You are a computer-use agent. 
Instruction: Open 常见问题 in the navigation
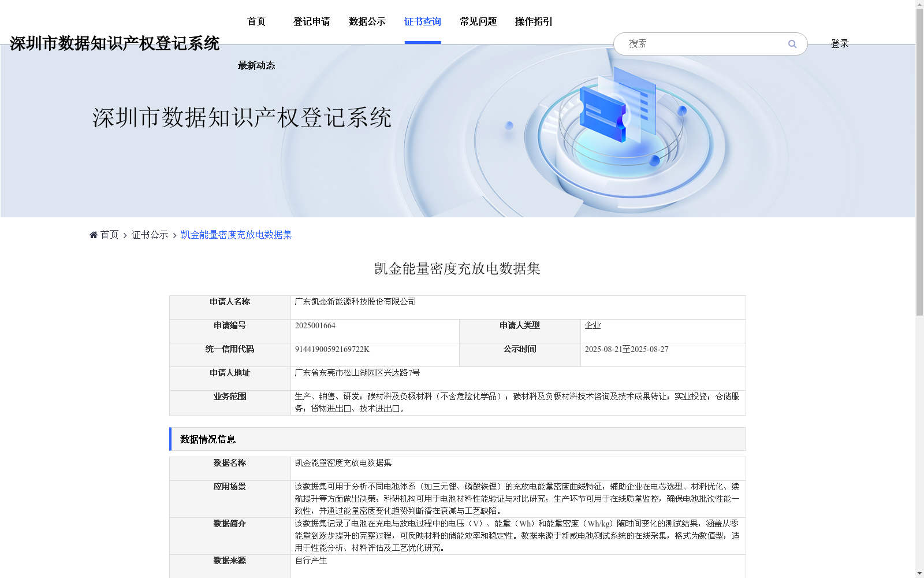coord(478,21)
